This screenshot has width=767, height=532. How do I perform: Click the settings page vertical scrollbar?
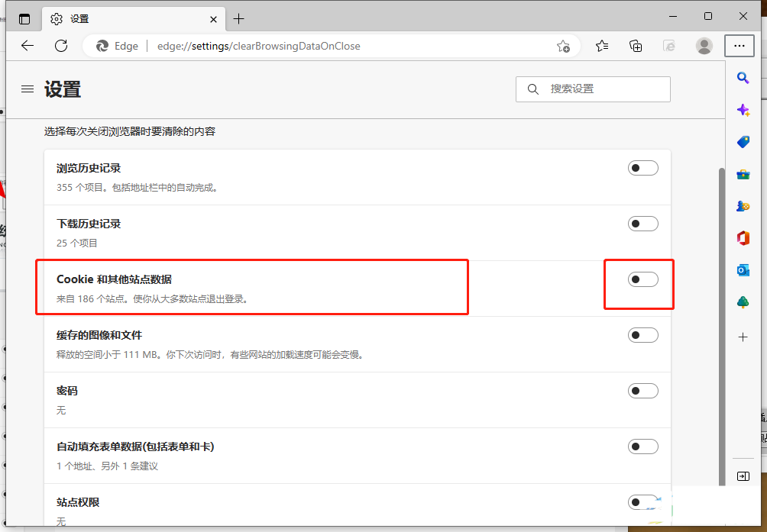click(722, 327)
